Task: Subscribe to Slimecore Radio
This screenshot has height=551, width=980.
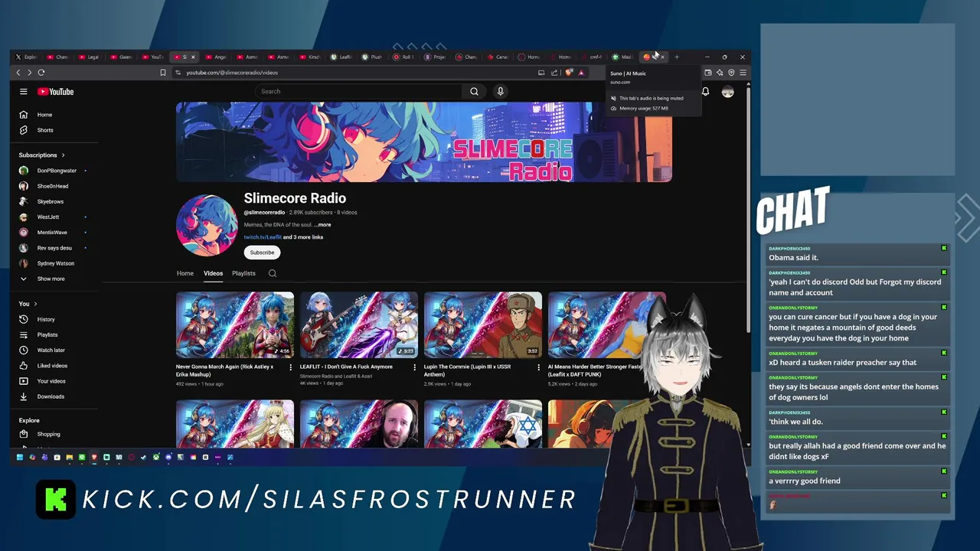Action: (262, 253)
